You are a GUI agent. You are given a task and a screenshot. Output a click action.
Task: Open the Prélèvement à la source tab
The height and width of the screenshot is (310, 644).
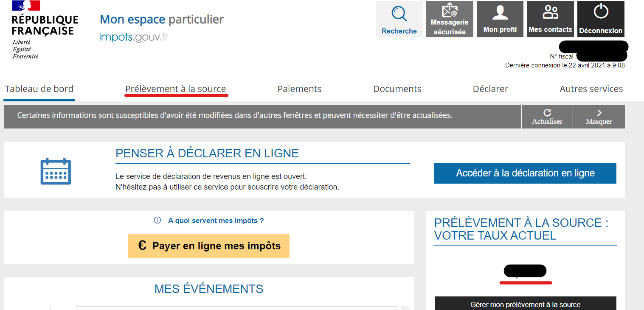click(x=176, y=89)
